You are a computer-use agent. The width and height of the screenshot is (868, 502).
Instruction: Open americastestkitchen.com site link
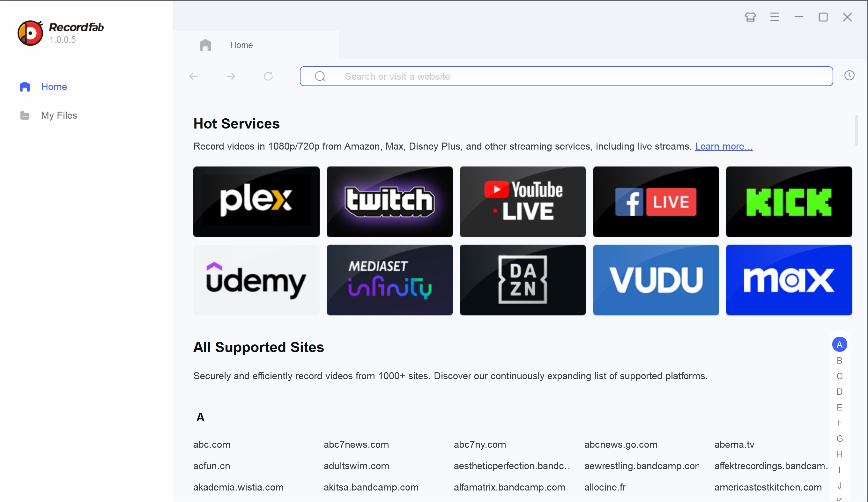pyautogui.click(x=768, y=487)
